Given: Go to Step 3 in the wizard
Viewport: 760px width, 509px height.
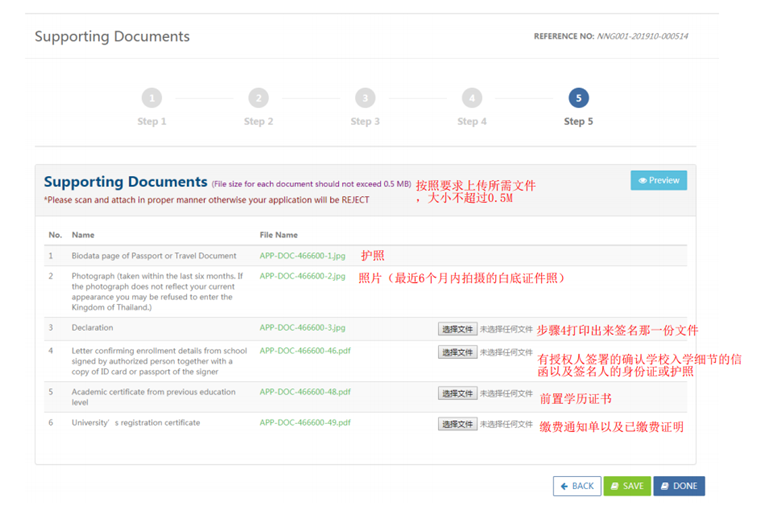Looking at the screenshot, I should pyautogui.click(x=365, y=98).
